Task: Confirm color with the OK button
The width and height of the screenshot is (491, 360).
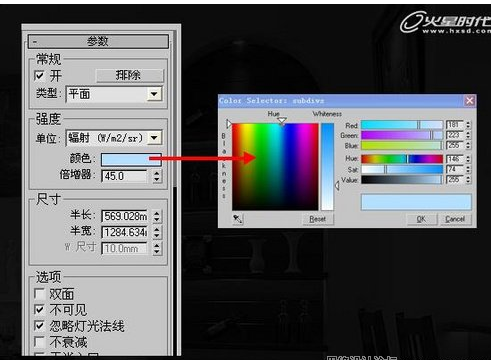Action: 421,219
